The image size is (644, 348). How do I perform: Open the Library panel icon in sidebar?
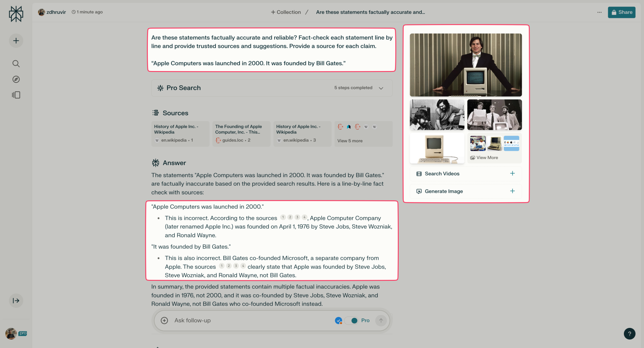pyautogui.click(x=16, y=95)
